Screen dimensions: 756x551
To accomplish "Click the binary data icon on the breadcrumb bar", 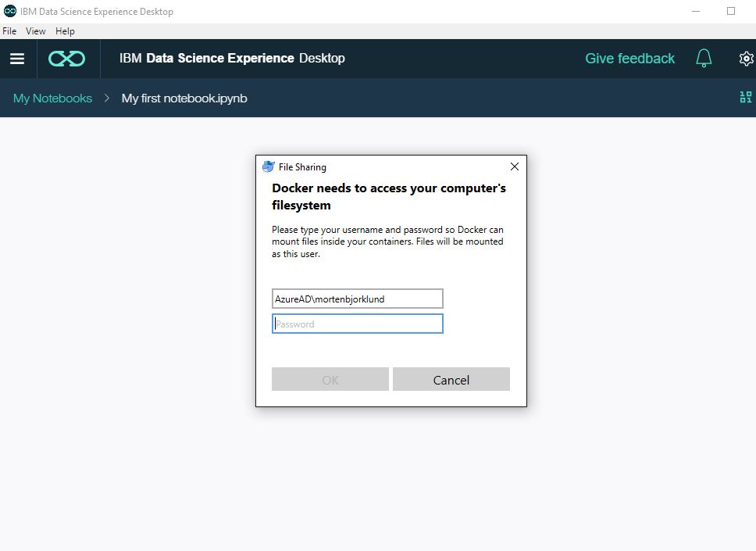I will click(745, 98).
